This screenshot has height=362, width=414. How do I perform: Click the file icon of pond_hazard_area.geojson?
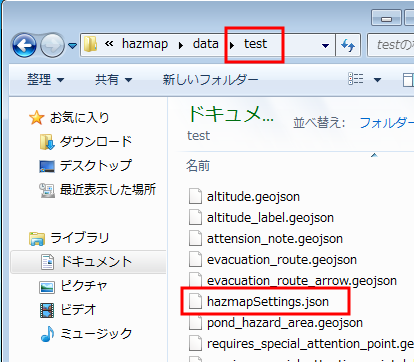click(x=195, y=322)
